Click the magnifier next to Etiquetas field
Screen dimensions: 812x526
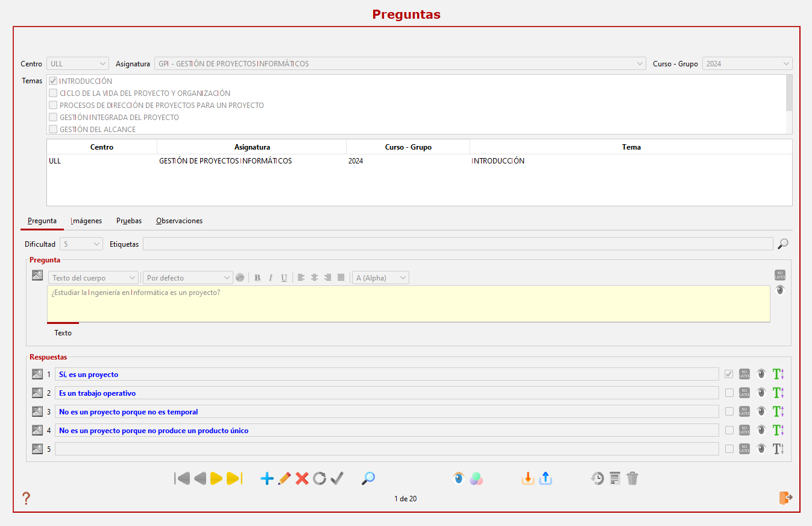tap(782, 244)
